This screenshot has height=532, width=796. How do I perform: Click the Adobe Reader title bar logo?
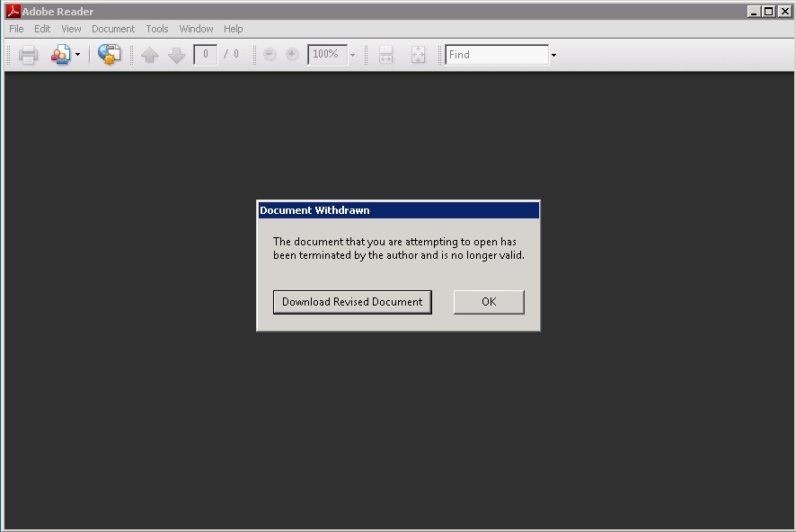[x=13, y=12]
